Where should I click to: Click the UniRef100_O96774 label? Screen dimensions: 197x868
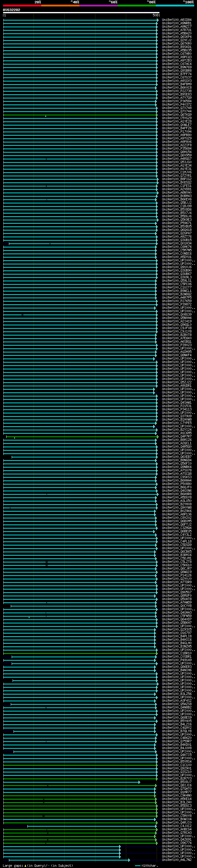177,843
